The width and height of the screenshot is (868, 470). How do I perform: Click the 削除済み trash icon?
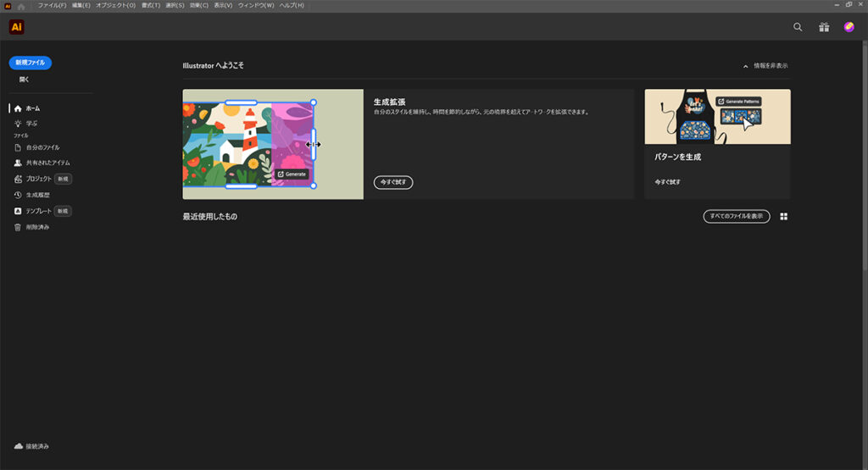coord(18,227)
